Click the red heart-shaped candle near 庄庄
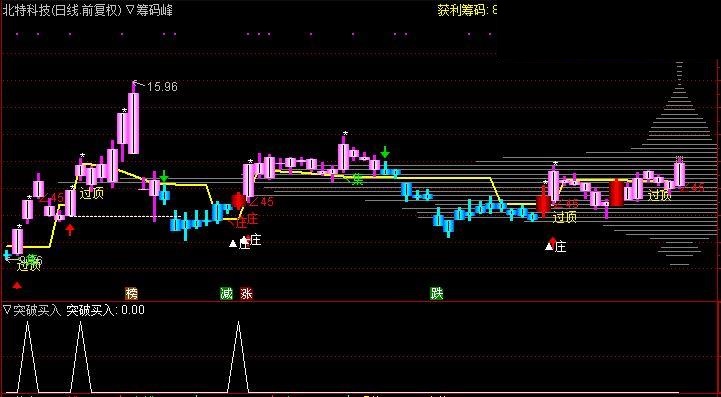This screenshot has height=397, width=721. coord(238,201)
